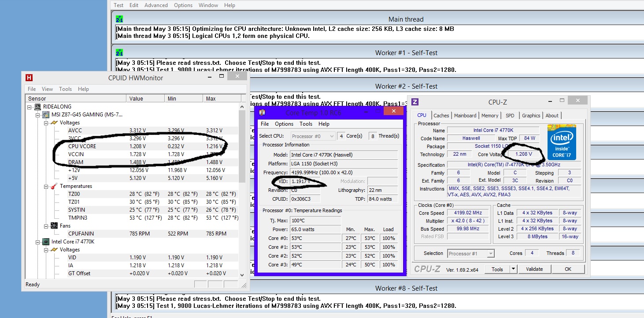Select the AVCC row in HWMonitor
Image resolution: width=644 pixels, height=318 pixels.
[132, 131]
